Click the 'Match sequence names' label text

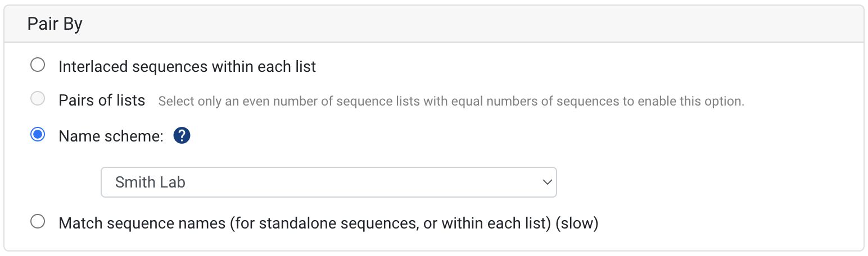click(141, 223)
